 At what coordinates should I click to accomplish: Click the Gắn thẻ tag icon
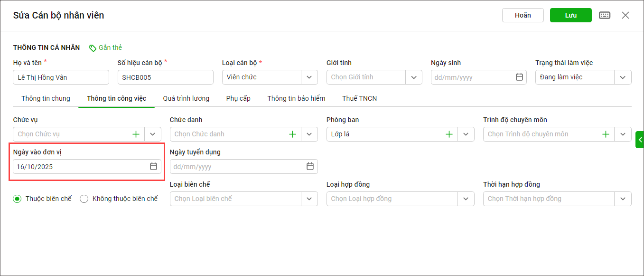(93, 48)
